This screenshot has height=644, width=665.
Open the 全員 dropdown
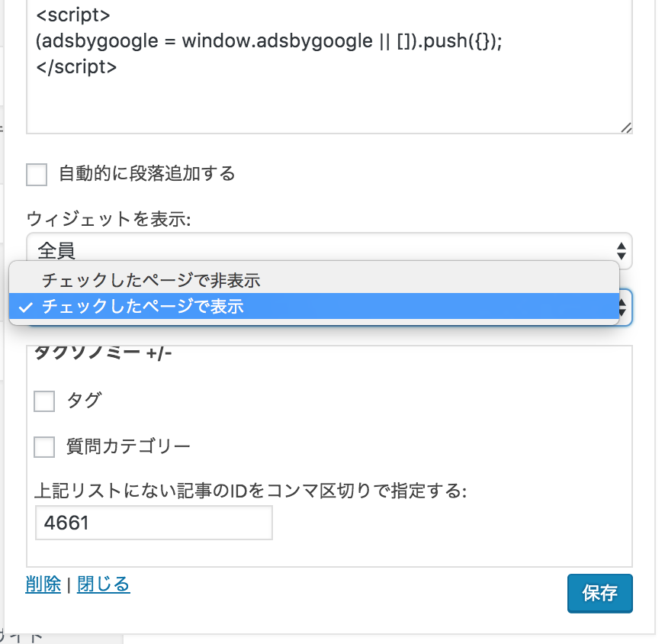click(329, 251)
